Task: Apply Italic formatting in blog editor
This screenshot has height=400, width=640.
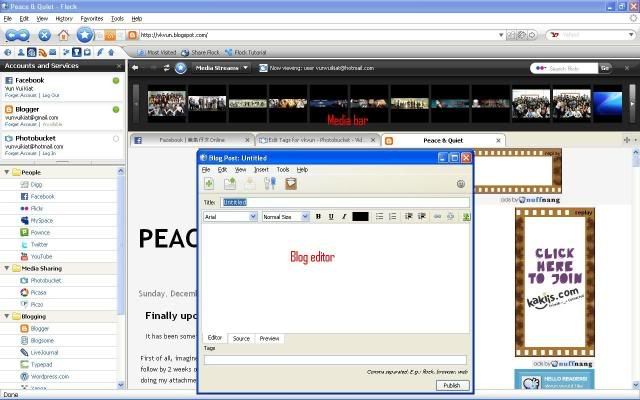Action: (344, 216)
